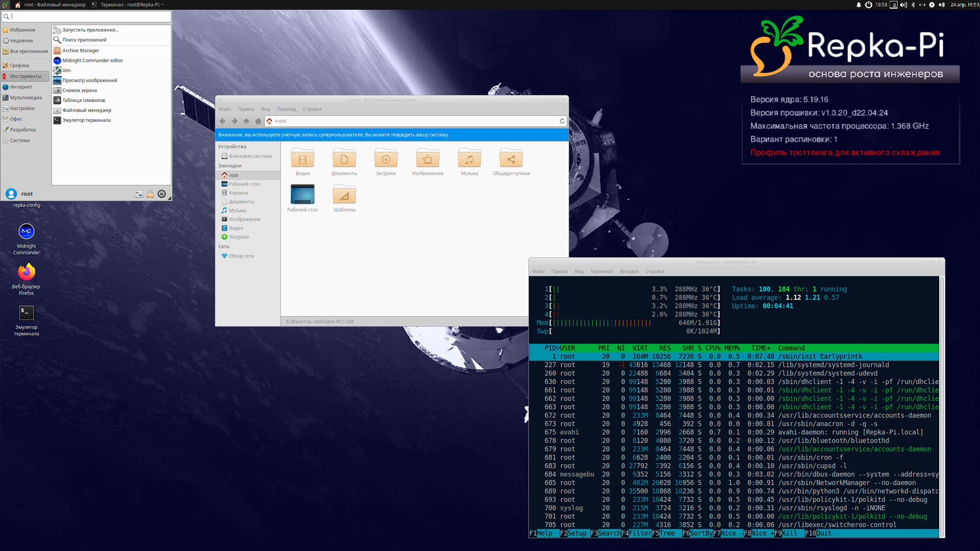Go to home folder via toolbar icon
This screenshot has height=551, width=980.
click(258, 121)
